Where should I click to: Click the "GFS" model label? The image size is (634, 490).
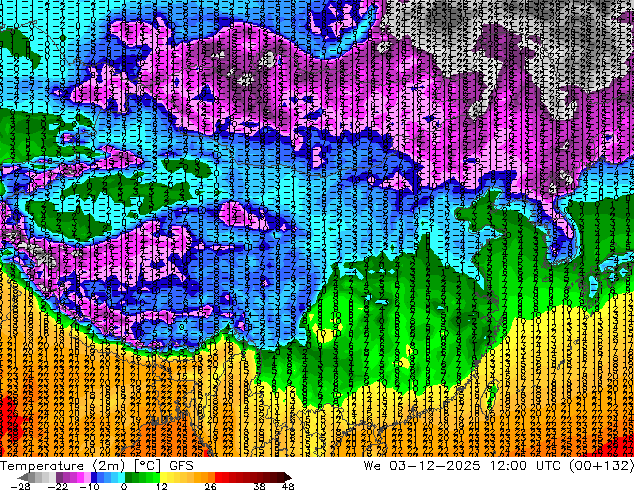[x=181, y=466]
